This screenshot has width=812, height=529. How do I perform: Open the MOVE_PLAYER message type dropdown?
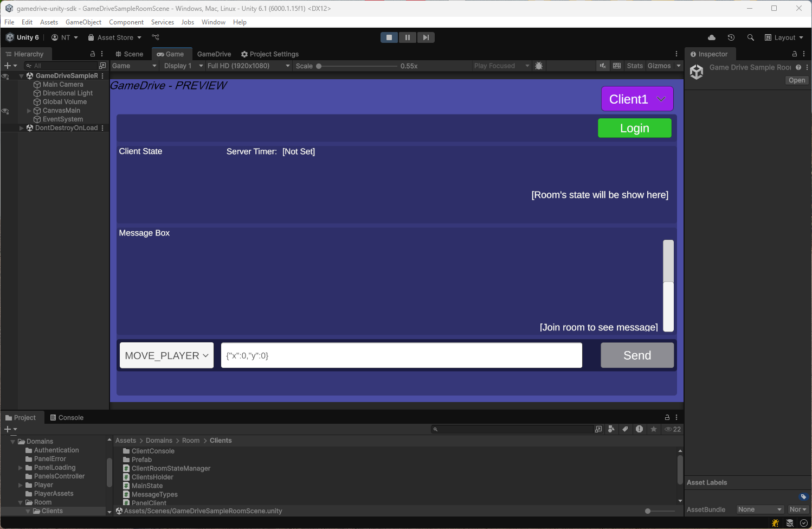coord(166,355)
